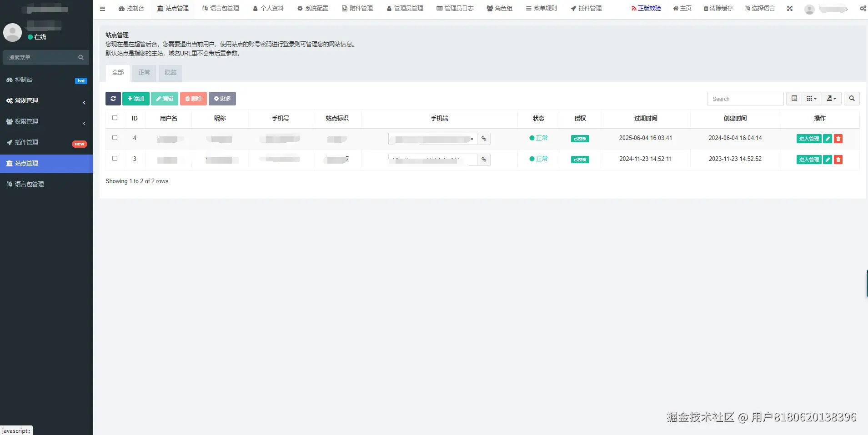This screenshot has height=435, width=868.
Task: Open 语言包管理 in the left sidebar
Action: point(46,185)
